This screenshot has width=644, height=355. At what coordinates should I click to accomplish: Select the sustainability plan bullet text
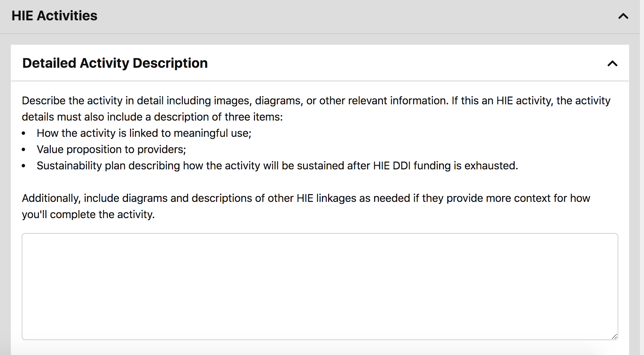277,166
